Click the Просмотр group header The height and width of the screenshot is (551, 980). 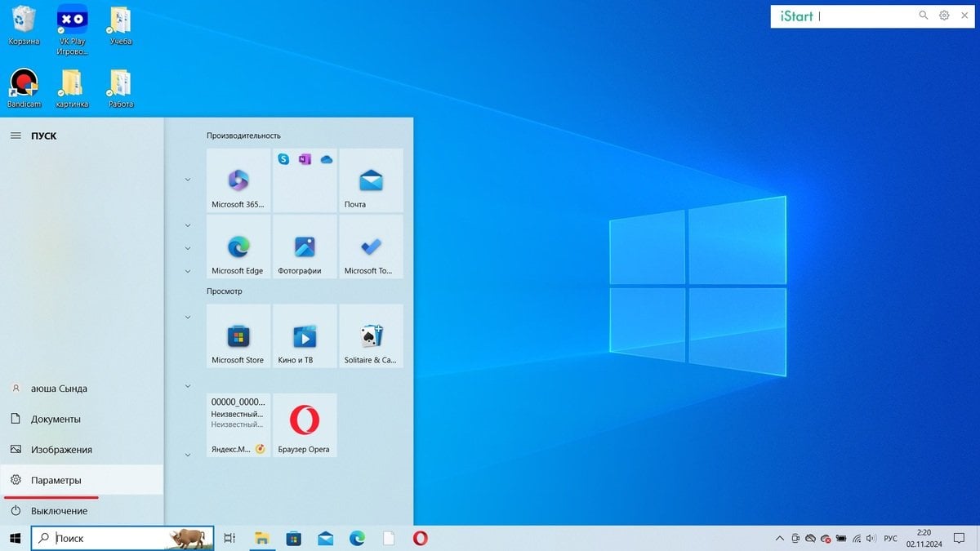tap(225, 291)
